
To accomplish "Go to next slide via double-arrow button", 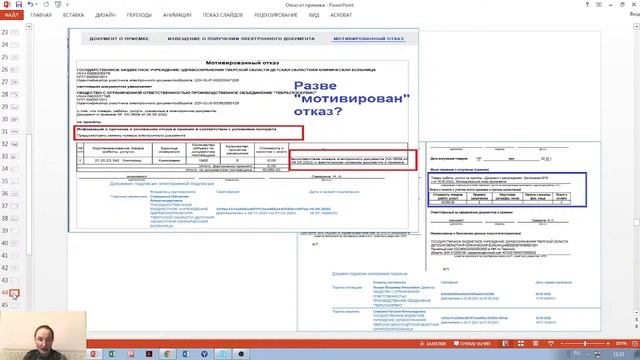I will tap(636, 327).
